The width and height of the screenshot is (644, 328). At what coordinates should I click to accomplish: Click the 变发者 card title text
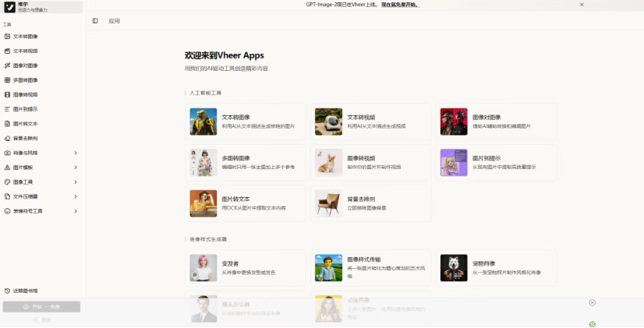click(231, 263)
